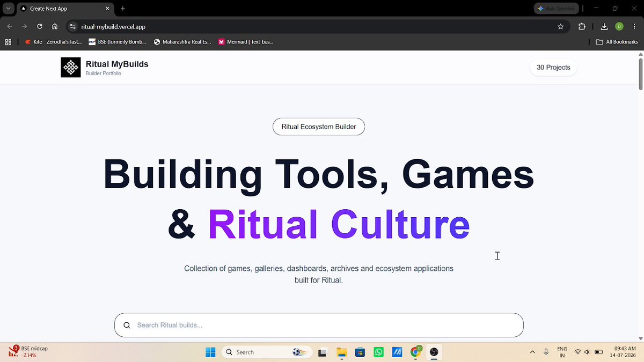This screenshot has width=644, height=362.
Task: Open the BSE midcap taskbar widget
Action: point(28,352)
